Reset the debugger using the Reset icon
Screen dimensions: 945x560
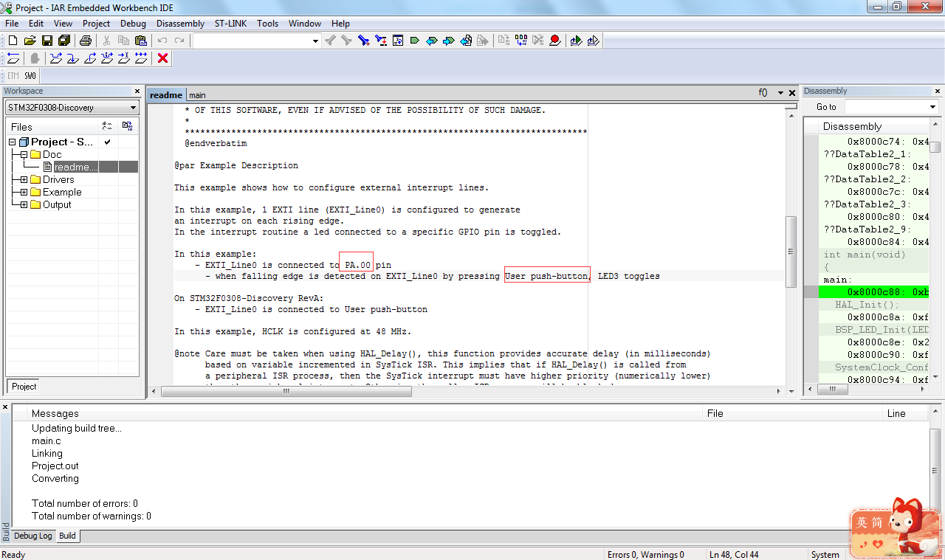13,58
